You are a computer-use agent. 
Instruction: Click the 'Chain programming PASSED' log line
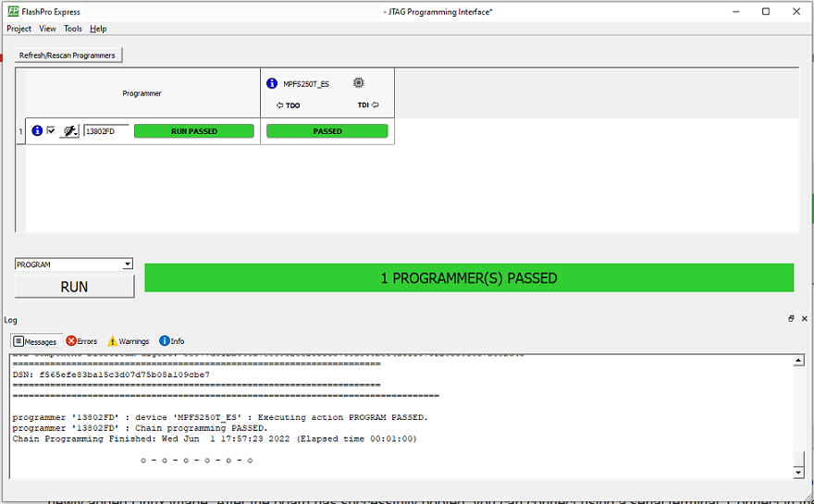(x=141, y=428)
